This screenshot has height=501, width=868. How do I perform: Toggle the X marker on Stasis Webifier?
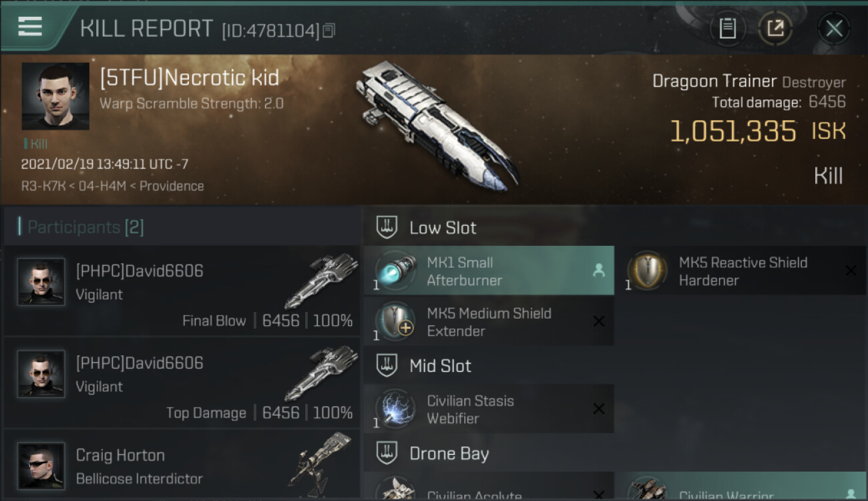599,409
